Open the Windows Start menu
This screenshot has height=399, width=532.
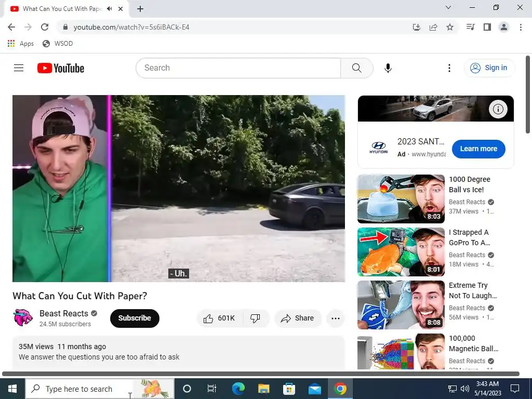tap(12, 389)
